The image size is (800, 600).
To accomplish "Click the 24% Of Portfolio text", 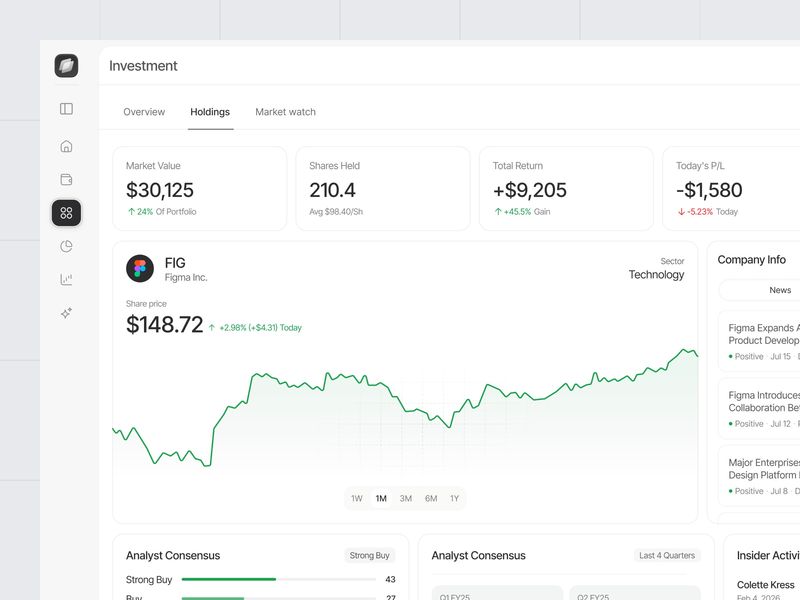I will pos(162,211).
